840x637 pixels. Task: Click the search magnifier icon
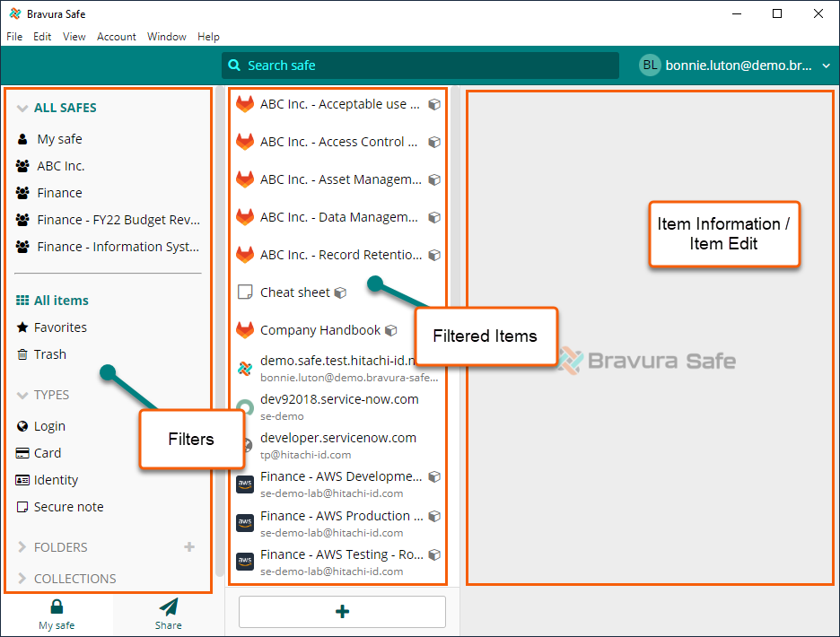pos(234,65)
